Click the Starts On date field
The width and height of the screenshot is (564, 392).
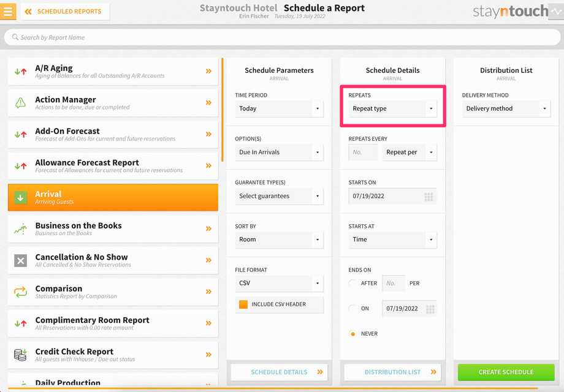coord(393,196)
